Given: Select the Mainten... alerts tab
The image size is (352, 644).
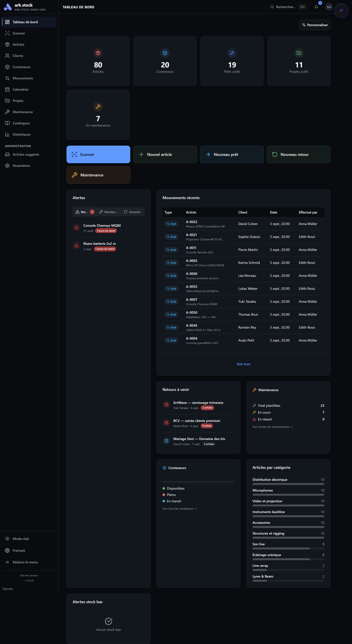Looking at the screenshot, I should [109, 212].
